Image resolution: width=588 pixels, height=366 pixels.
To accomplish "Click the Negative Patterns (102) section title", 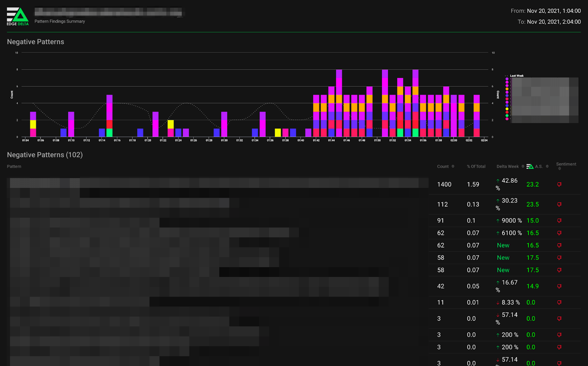I will (45, 155).
